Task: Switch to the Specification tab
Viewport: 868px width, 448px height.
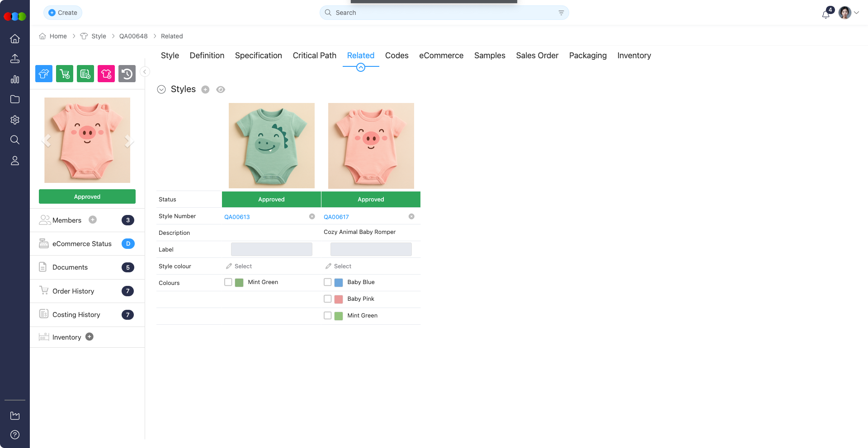Action: (x=259, y=56)
